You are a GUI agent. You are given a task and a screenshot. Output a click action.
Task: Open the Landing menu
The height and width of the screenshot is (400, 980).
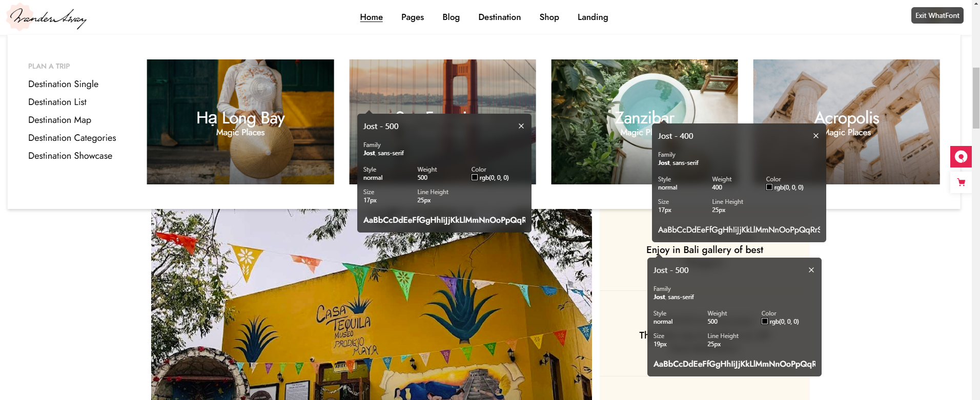tap(593, 17)
